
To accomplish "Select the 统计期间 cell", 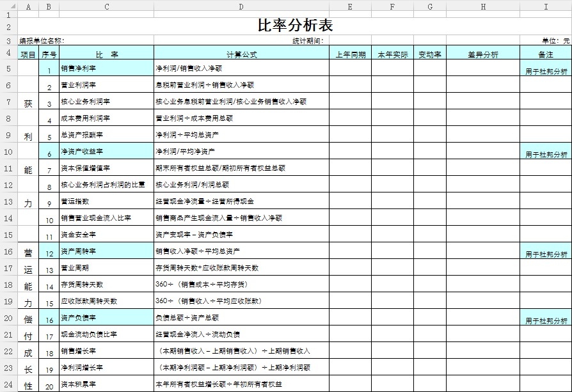I will (308, 41).
